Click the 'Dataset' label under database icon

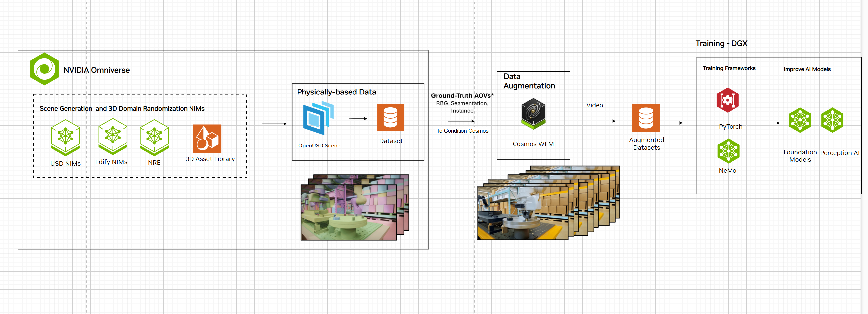[x=391, y=141]
